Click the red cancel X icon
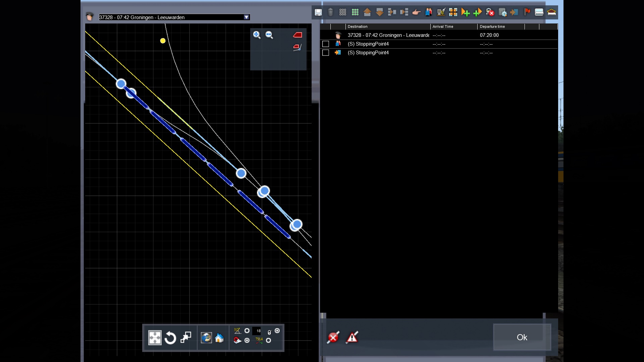The width and height of the screenshot is (644, 362). (333, 337)
